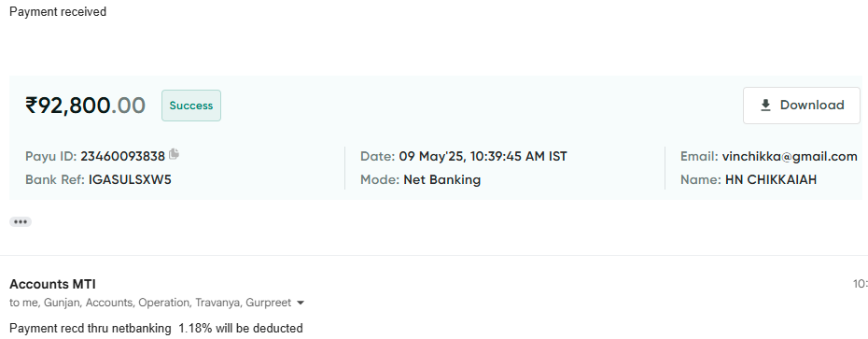868x339 pixels.
Task: Click the 'Email:' field label
Action: point(699,157)
